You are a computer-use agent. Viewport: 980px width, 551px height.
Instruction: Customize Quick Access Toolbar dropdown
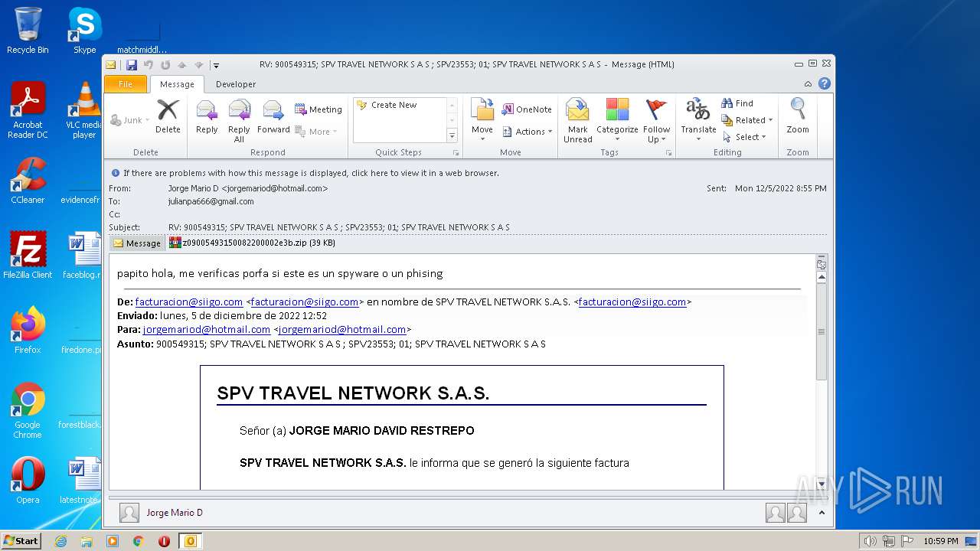tap(217, 65)
